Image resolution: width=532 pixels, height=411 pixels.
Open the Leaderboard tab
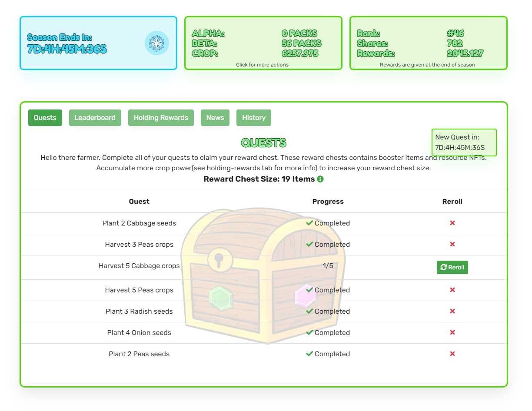(x=95, y=118)
